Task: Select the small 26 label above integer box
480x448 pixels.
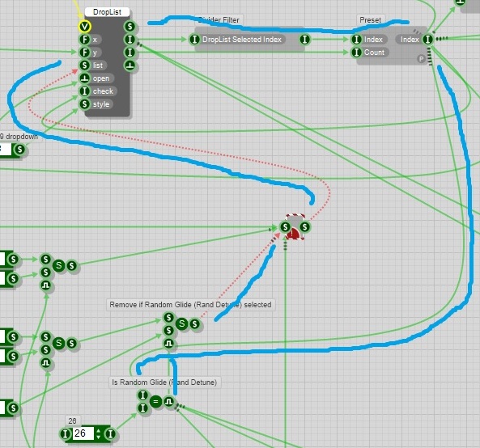Action: click(x=73, y=421)
